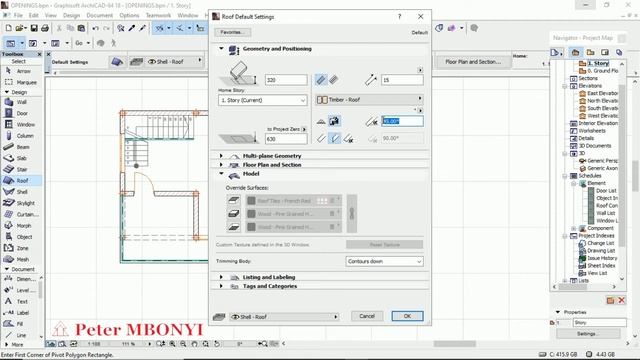The image size is (640, 360).
Task: Expand Listing and Labeling section
Action: 221,277
